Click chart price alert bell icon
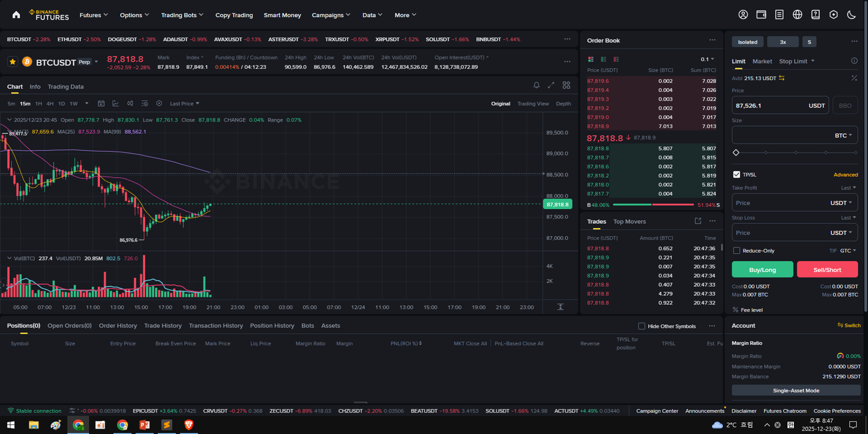 pos(536,85)
